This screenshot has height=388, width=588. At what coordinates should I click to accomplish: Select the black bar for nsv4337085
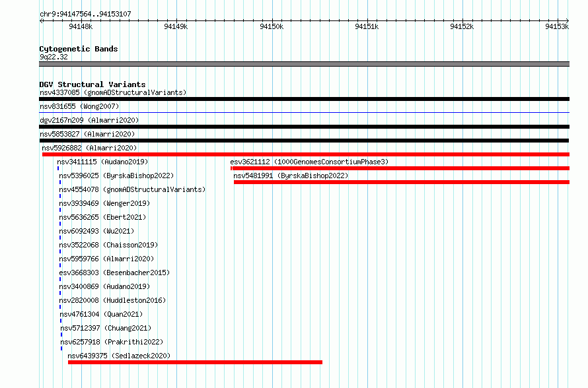pos(304,99)
